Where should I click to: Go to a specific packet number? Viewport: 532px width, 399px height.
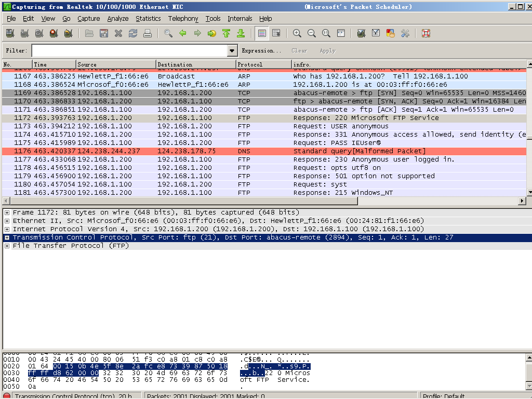coord(212,33)
